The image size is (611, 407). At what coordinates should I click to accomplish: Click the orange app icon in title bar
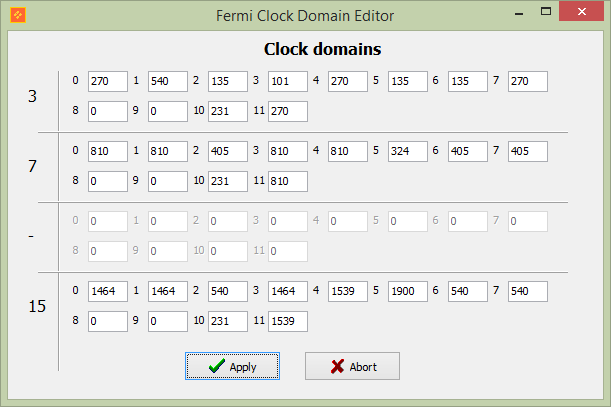coord(18,15)
